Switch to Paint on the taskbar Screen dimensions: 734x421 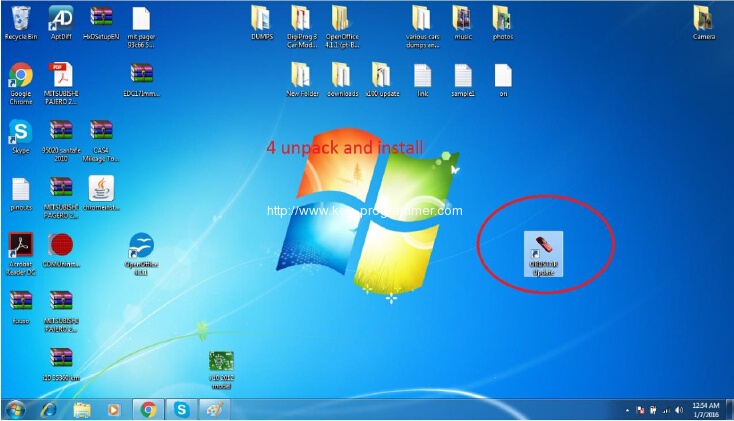(x=215, y=410)
